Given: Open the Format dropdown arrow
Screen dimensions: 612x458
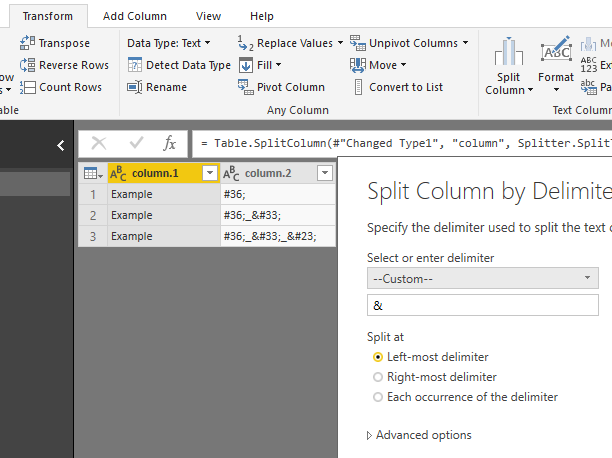Looking at the screenshot, I should [x=557, y=90].
